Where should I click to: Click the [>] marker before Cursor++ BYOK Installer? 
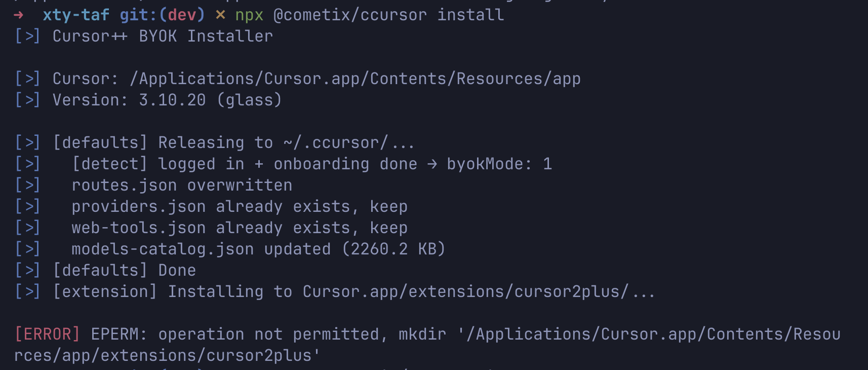[27, 36]
